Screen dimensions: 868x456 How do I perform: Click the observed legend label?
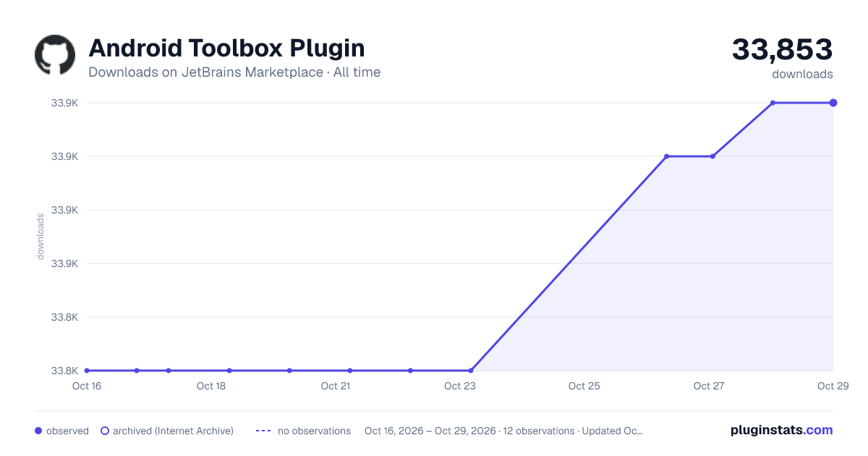coord(67,431)
